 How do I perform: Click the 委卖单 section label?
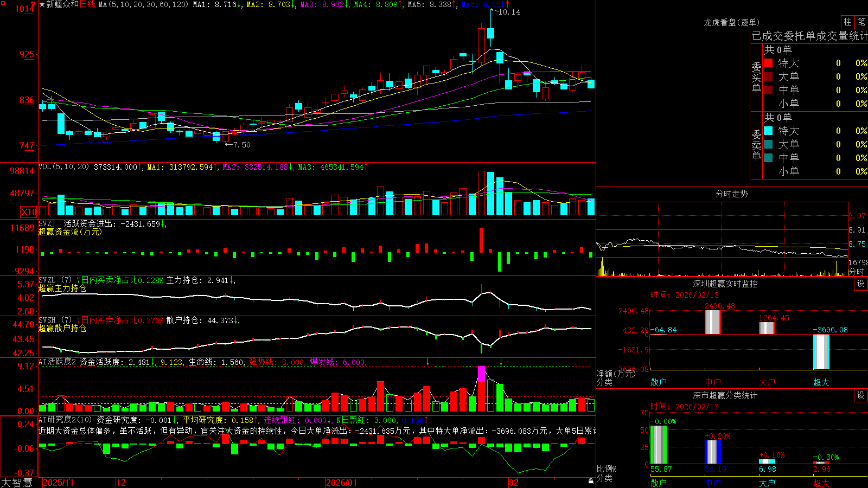point(756,145)
